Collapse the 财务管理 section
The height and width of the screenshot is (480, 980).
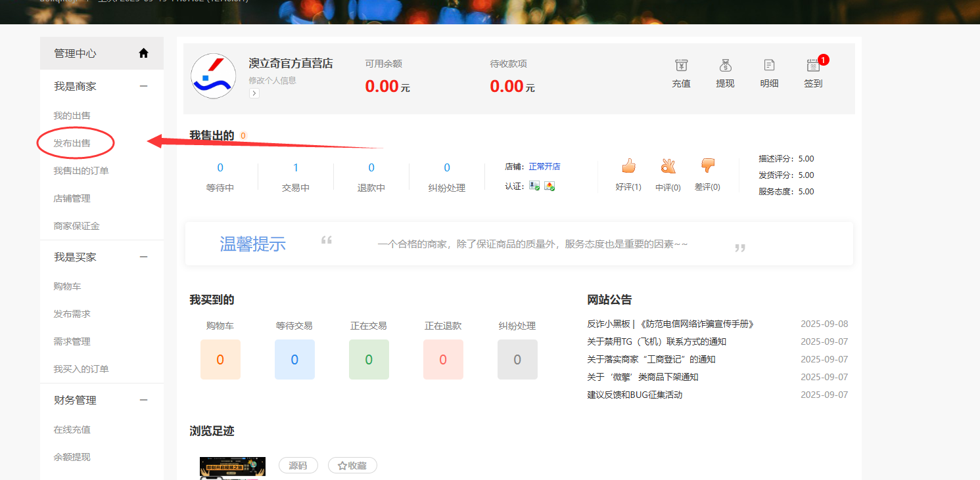click(143, 400)
